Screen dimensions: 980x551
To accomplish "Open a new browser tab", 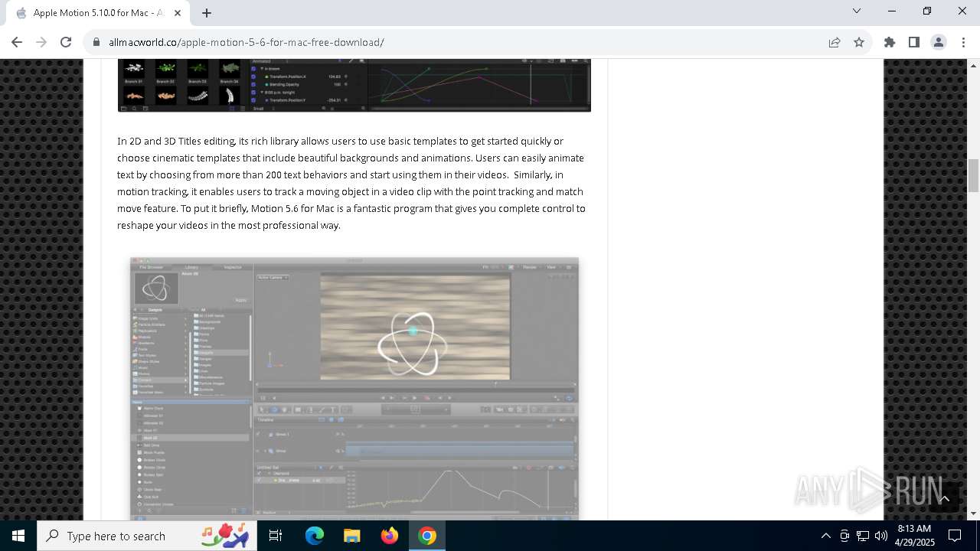I will [x=207, y=13].
